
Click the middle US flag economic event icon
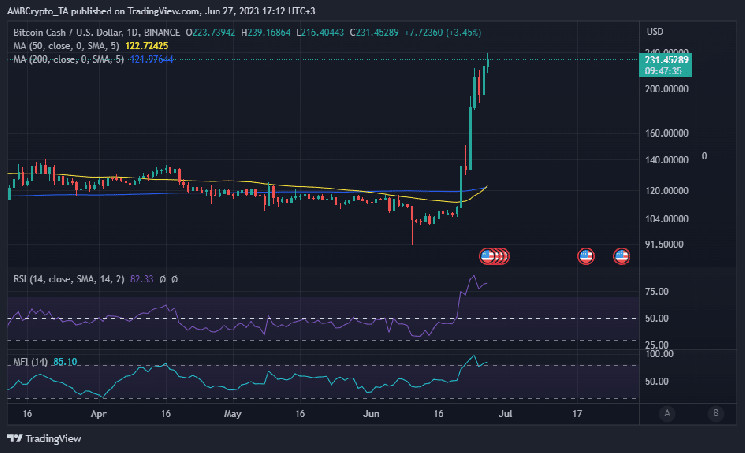click(586, 257)
